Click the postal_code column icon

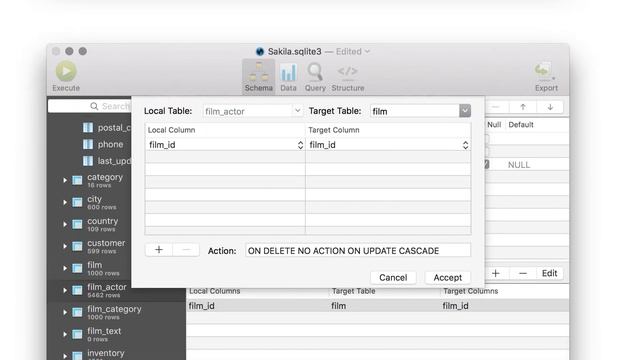88,128
